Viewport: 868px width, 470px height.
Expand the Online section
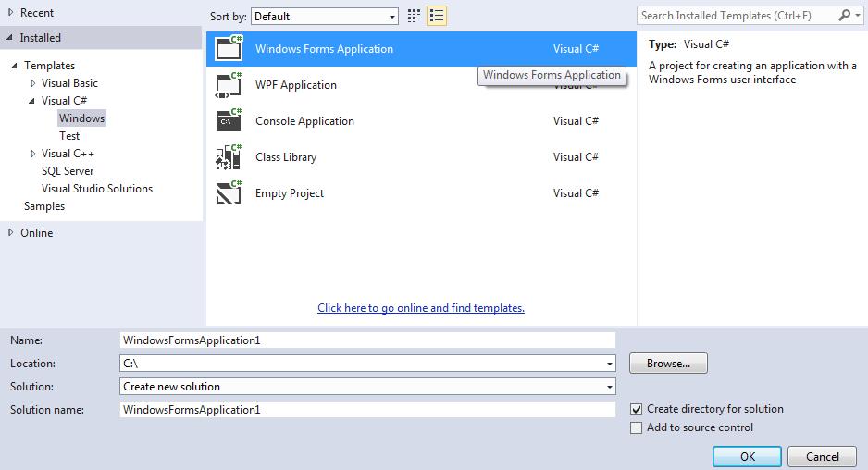tap(10, 232)
